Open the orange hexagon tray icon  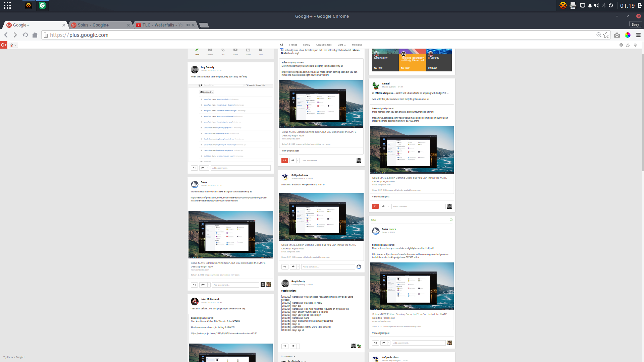pyautogui.click(x=563, y=5)
